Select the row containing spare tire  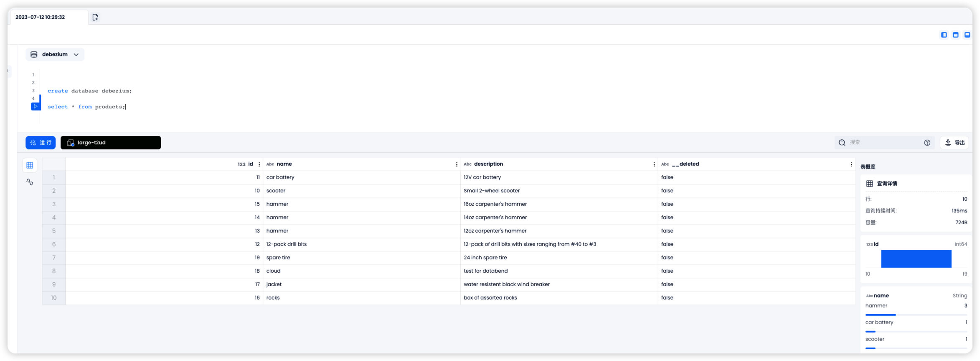(x=278, y=258)
